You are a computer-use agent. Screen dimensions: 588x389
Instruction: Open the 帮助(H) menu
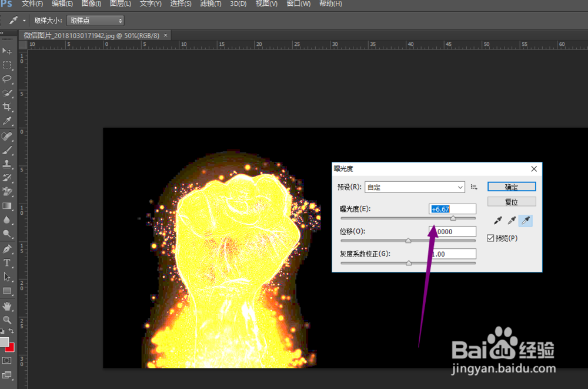(330, 4)
